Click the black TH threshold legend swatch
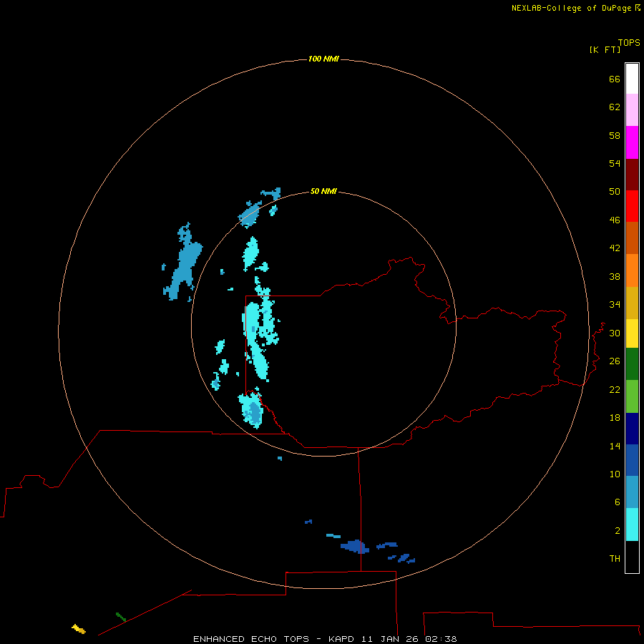Image resolution: width=644 pixels, height=644 pixels. [632, 557]
